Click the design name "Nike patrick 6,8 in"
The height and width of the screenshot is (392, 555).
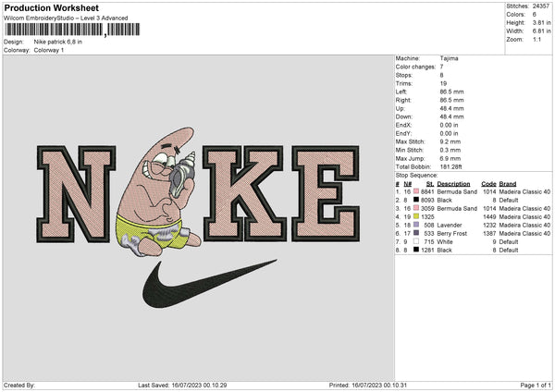click(x=57, y=42)
